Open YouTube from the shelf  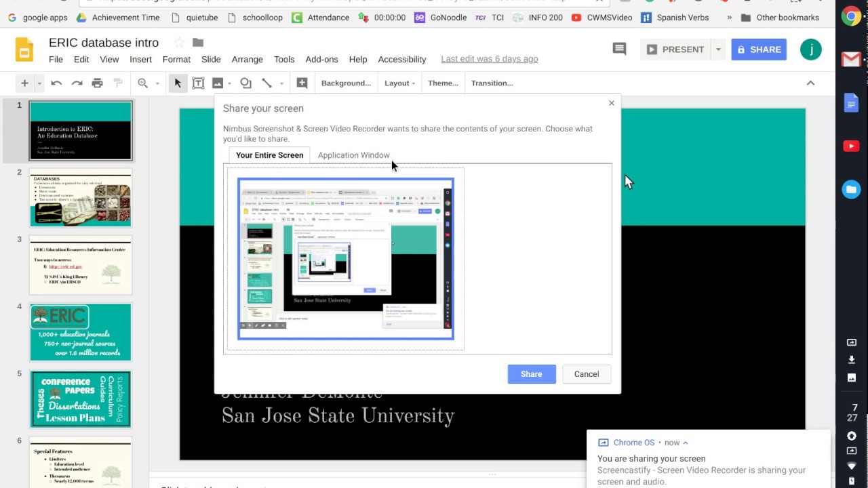pos(851,146)
